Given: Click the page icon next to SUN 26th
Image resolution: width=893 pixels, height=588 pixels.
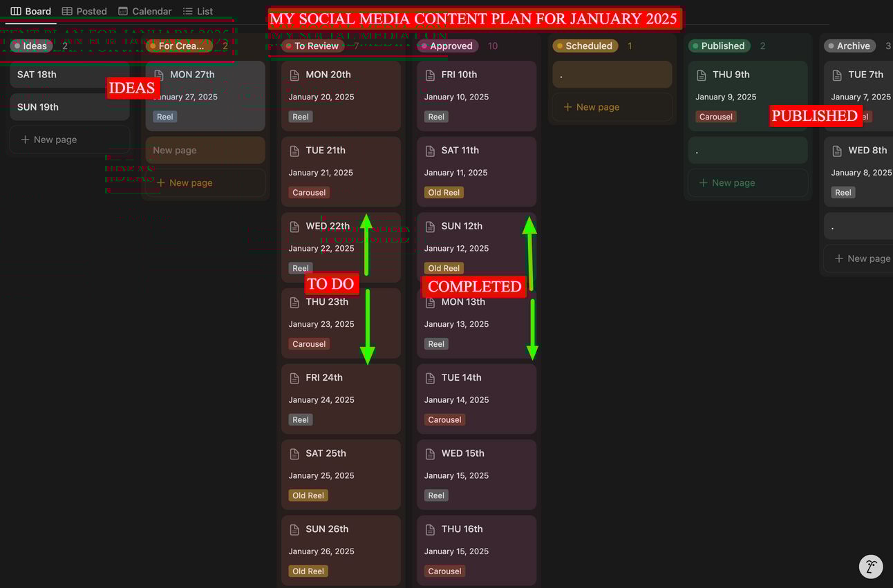Looking at the screenshot, I should (x=294, y=529).
